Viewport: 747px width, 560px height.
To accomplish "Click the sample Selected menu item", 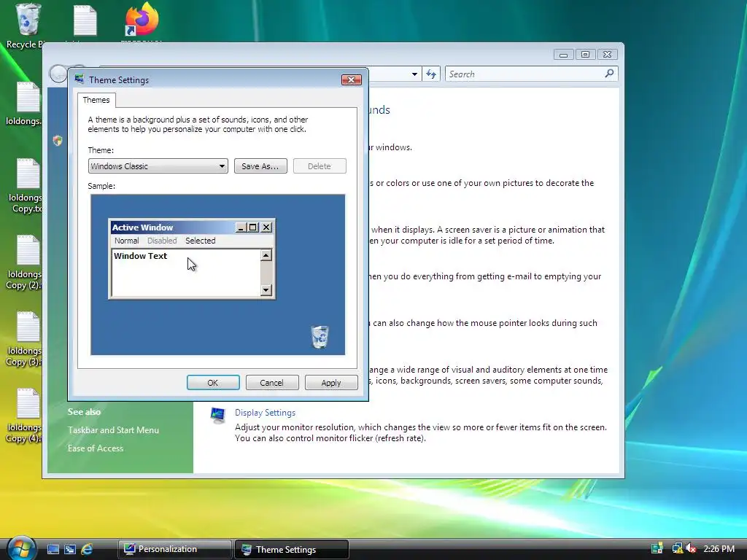I will (x=201, y=241).
